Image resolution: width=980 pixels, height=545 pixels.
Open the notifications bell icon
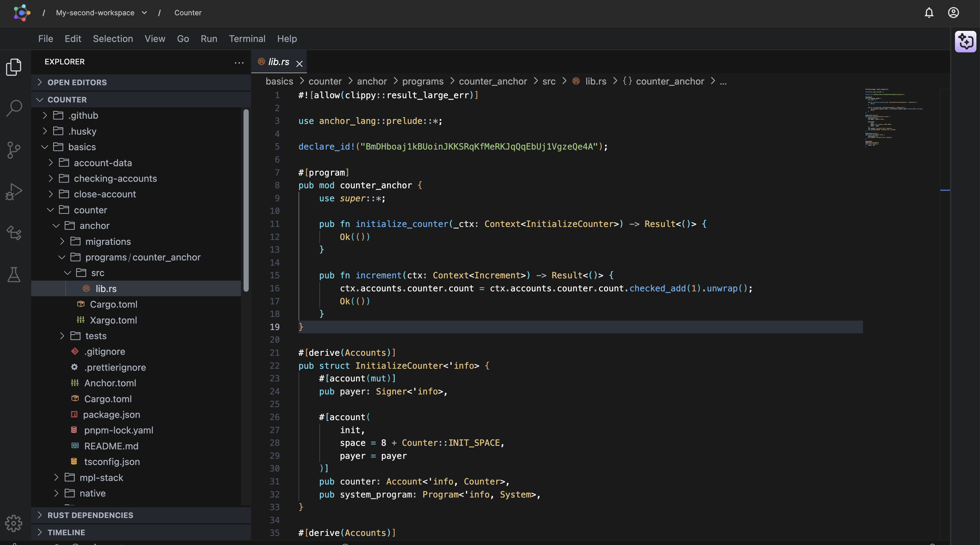(x=929, y=13)
